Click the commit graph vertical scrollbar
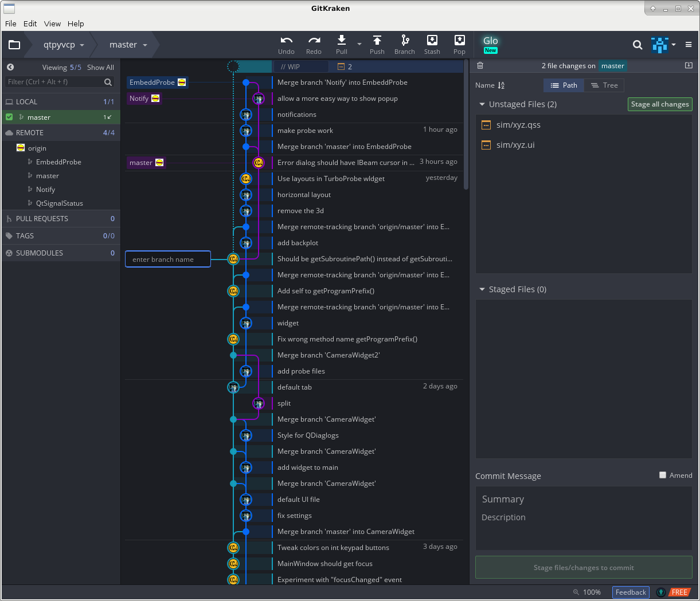 pyautogui.click(x=466, y=125)
